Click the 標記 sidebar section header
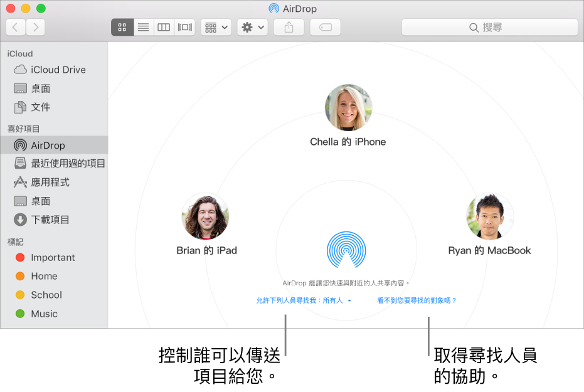This screenshot has width=584, height=392. coord(15,242)
